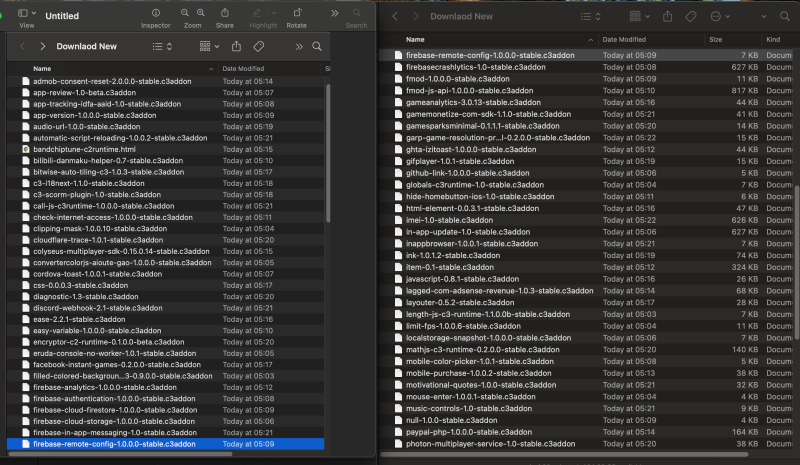Screen dimensions: 800x465
Task: Go forward in the right Finder window
Action: (415, 16)
